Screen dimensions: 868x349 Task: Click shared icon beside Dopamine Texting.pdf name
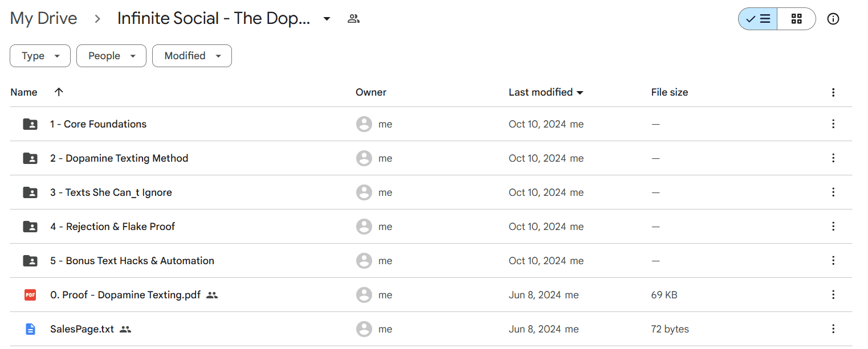point(212,295)
